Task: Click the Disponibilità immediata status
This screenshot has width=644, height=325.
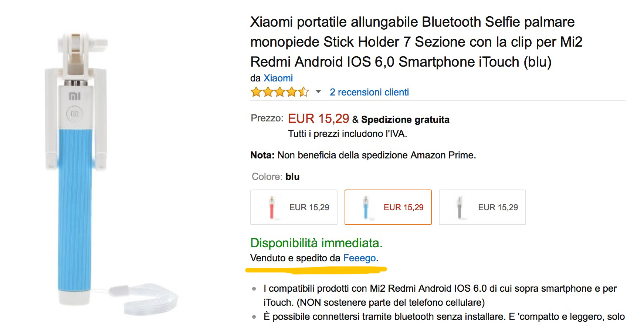Action: (316, 243)
